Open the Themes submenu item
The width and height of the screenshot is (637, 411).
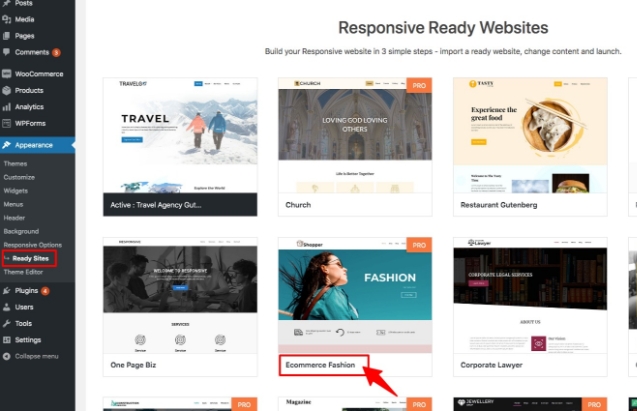coord(16,163)
